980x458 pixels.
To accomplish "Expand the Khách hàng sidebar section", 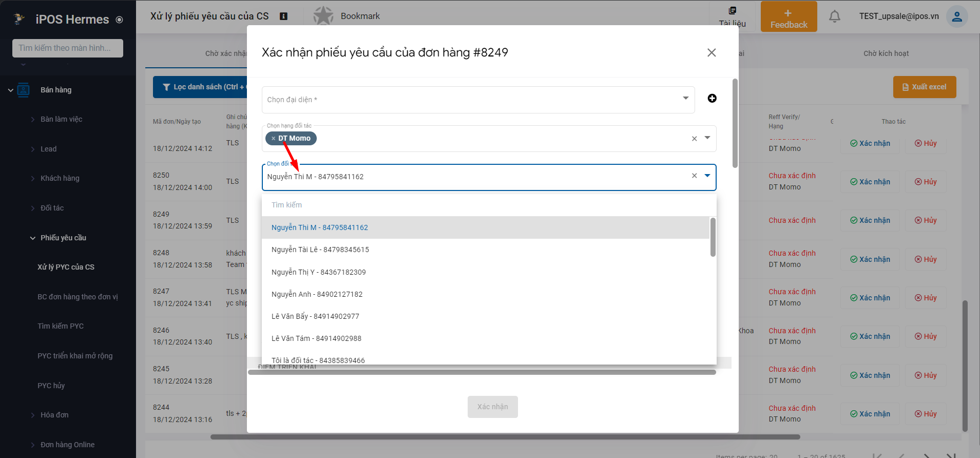I will tap(33, 178).
